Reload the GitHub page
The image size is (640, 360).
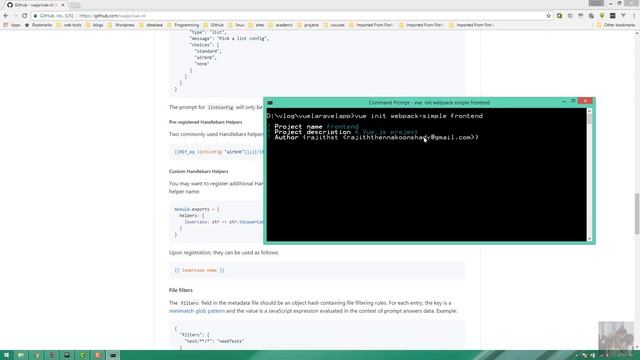pos(24,16)
